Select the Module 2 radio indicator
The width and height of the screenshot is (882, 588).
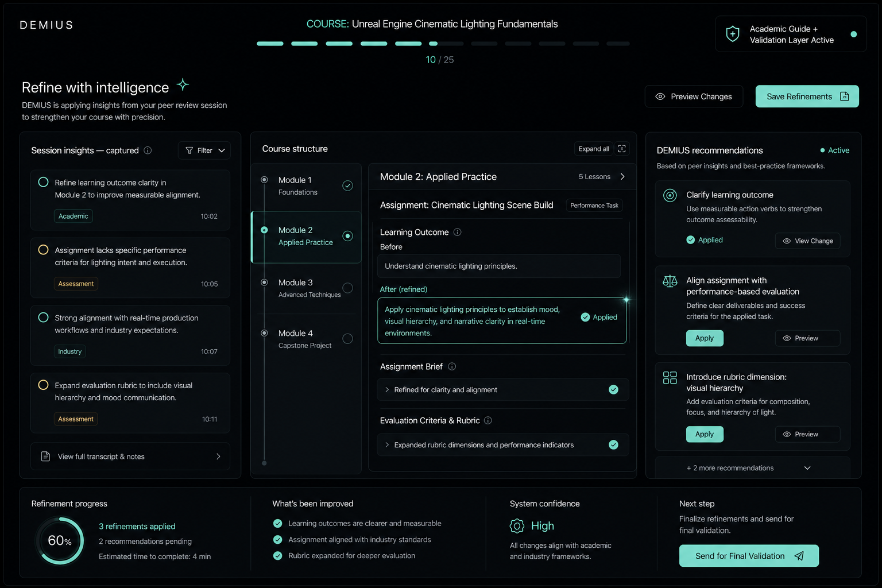tap(347, 236)
